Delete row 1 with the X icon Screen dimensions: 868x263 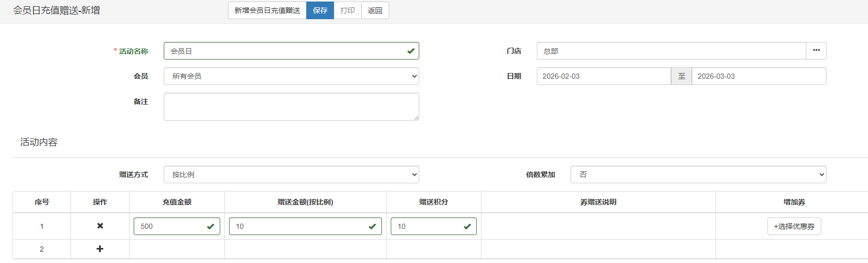tap(100, 226)
